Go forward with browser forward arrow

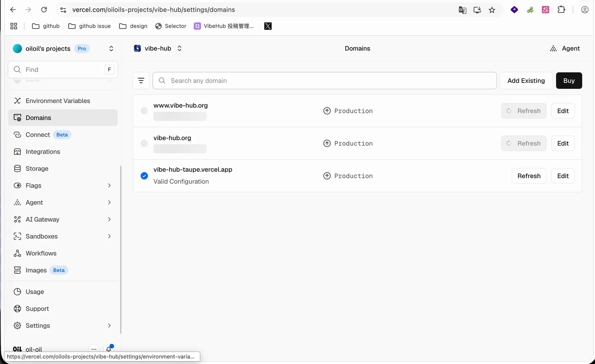[x=28, y=10]
